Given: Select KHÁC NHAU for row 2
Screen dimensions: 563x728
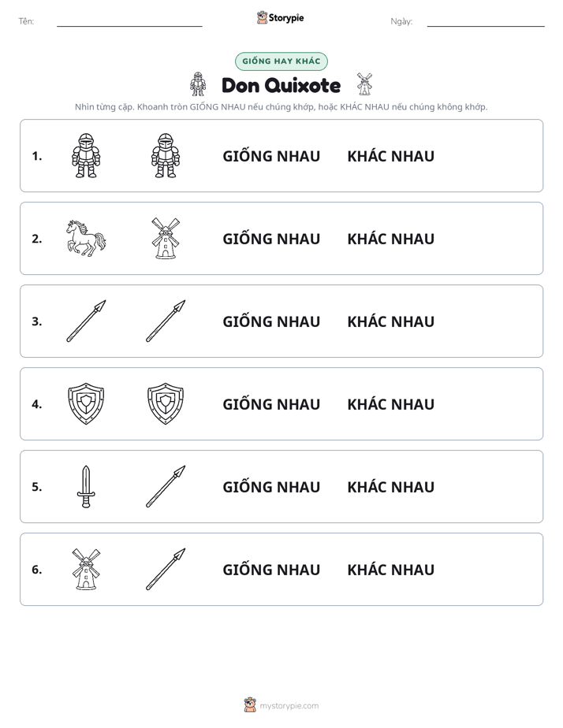Looking at the screenshot, I should pyautogui.click(x=390, y=239).
